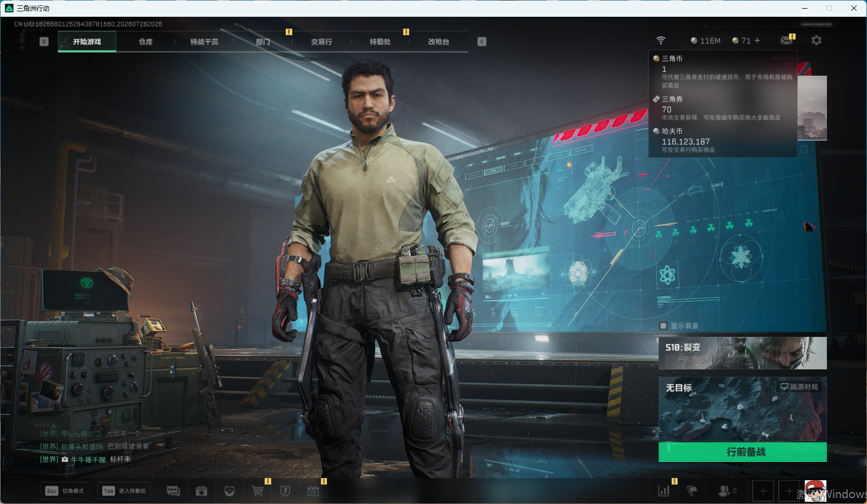Viewport: 867px width, 504px height.
Task: Open the 仓库 tab
Action: pos(146,42)
